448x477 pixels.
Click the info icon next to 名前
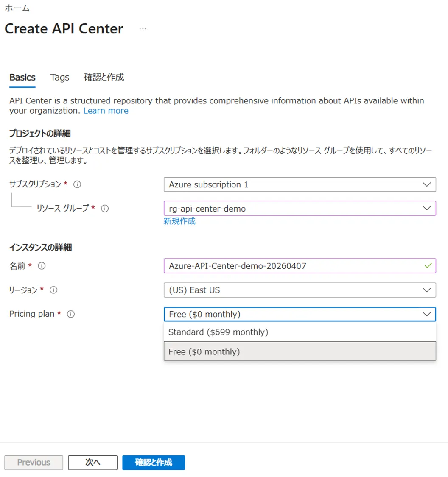coord(42,266)
